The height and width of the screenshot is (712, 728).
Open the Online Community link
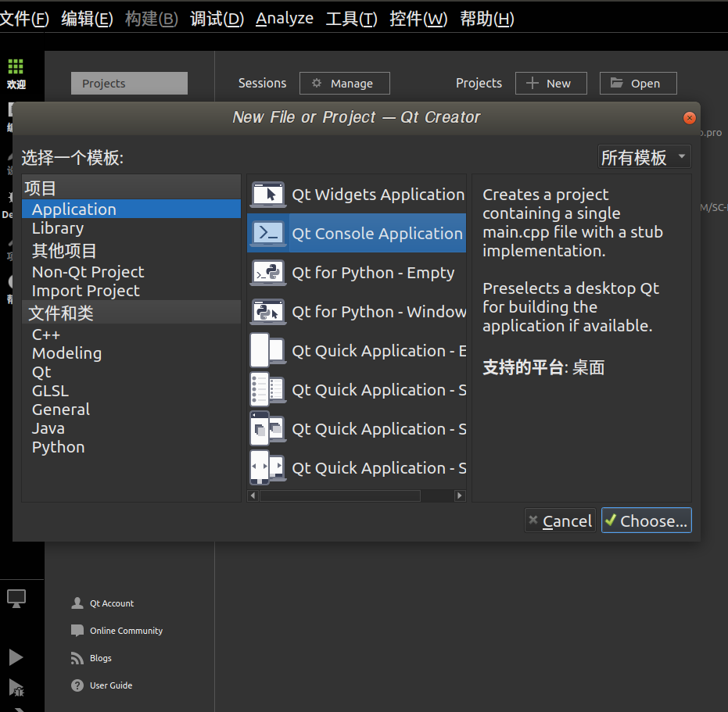pyautogui.click(x=127, y=630)
